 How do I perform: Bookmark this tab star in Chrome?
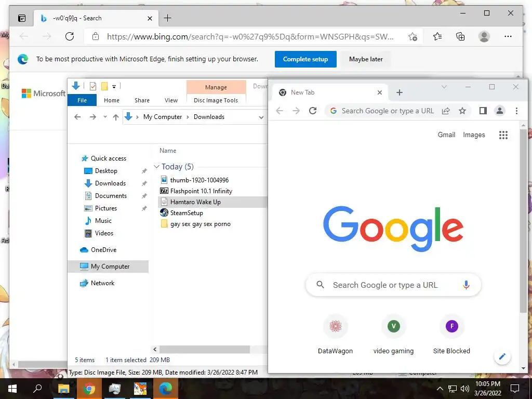pos(462,111)
